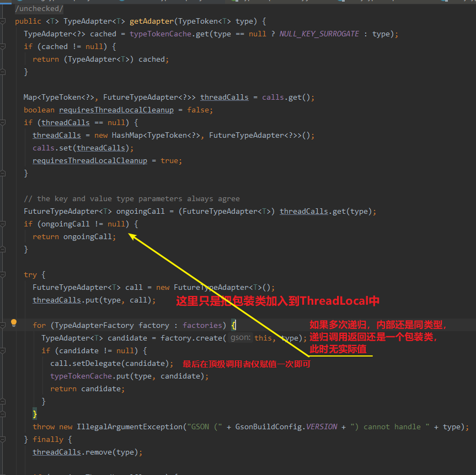Screen dimensions: 476x475
Task: Click the highlighted closing brace of the for loop
Action: [35, 414]
